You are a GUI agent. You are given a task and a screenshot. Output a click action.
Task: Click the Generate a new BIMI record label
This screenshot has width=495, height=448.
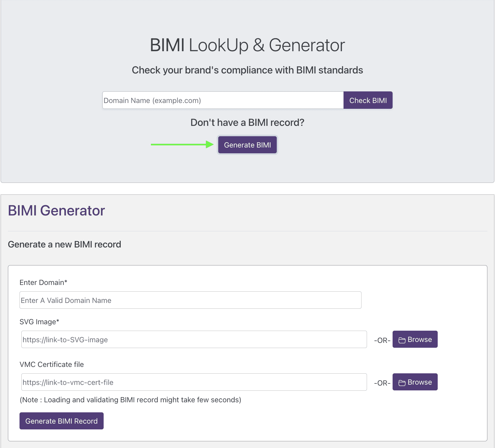[x=65, y=244]
